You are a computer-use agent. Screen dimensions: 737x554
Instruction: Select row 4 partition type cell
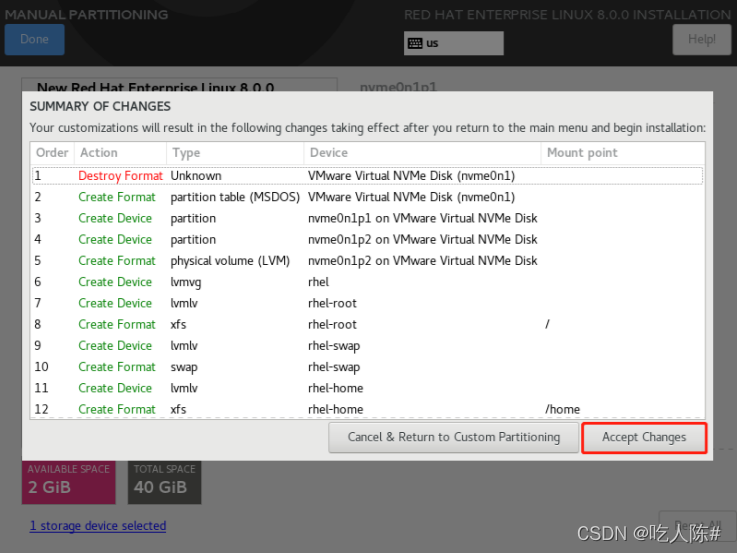(193, 240)
